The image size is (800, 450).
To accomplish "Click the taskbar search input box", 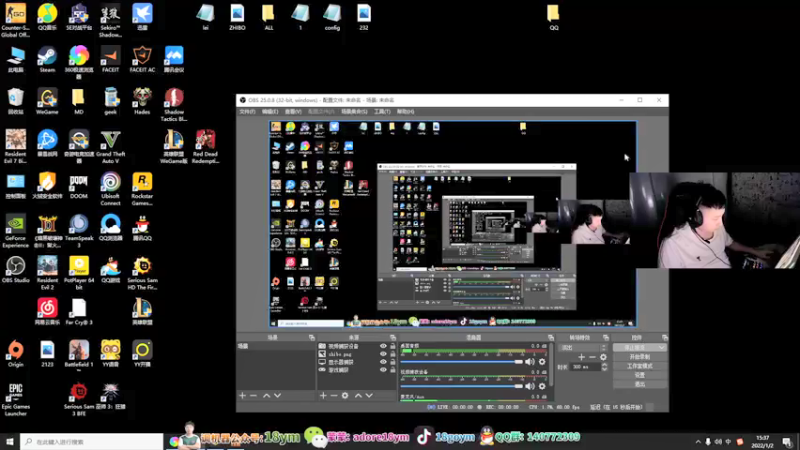I will point(92,441).
